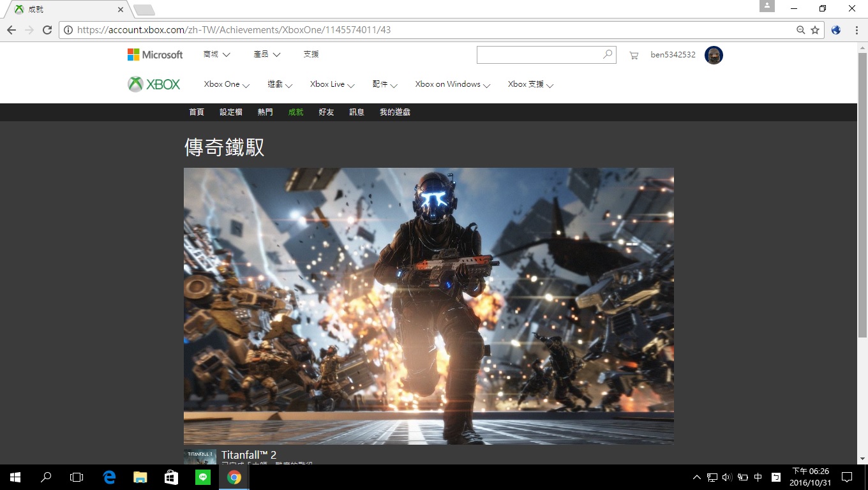This screenshot has width=868, height=490.
Task: Open the Chrome three-dot menu
Action: [x=857, y=30]
